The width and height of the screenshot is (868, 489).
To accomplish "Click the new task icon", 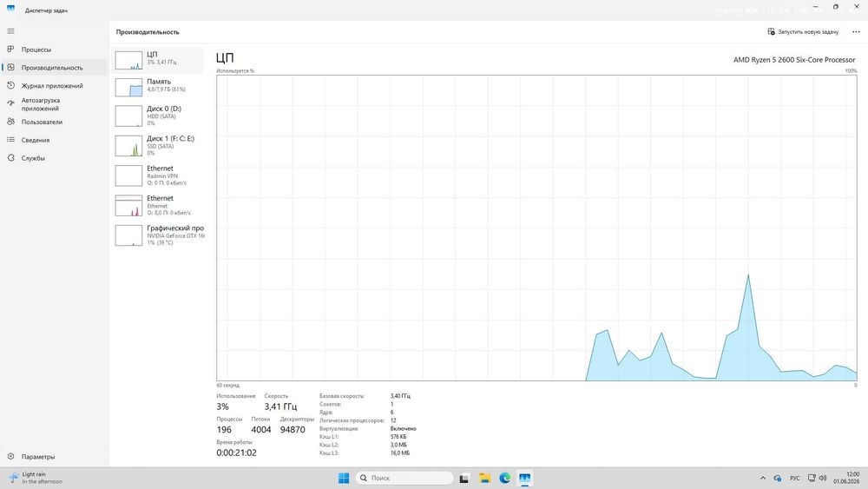I will coord(771,31).
